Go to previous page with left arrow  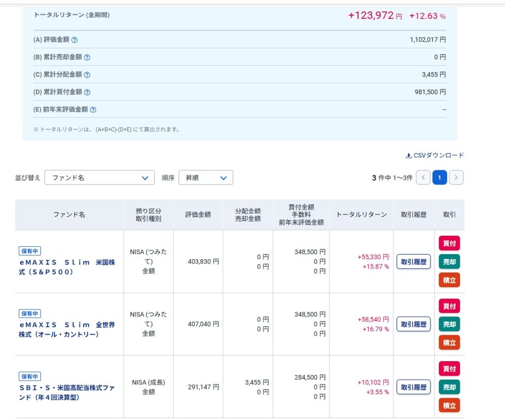(x=423, y=178)
